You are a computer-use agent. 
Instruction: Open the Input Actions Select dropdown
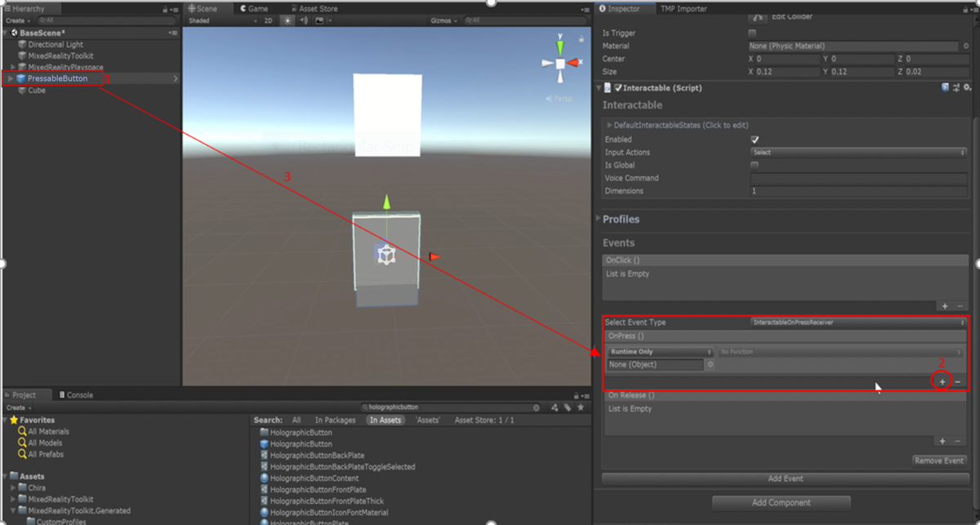858,153
